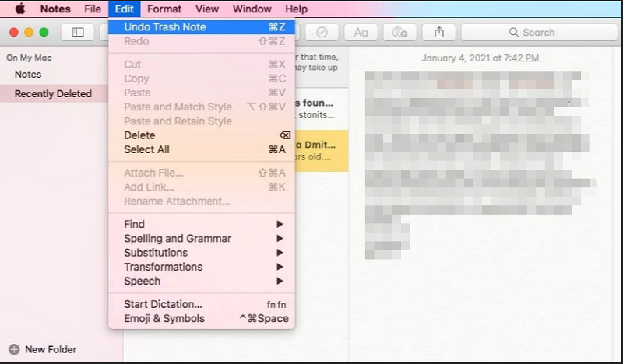Viewport: 623px width, 364px height.
Task: Open the Window menu
Action: click(x=252, y=9)
